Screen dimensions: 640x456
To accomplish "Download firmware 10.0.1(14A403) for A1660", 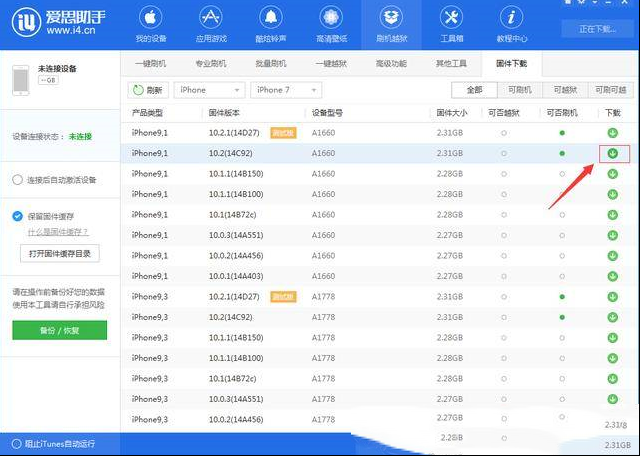I will pyautogui.click(x=612, y=276).
